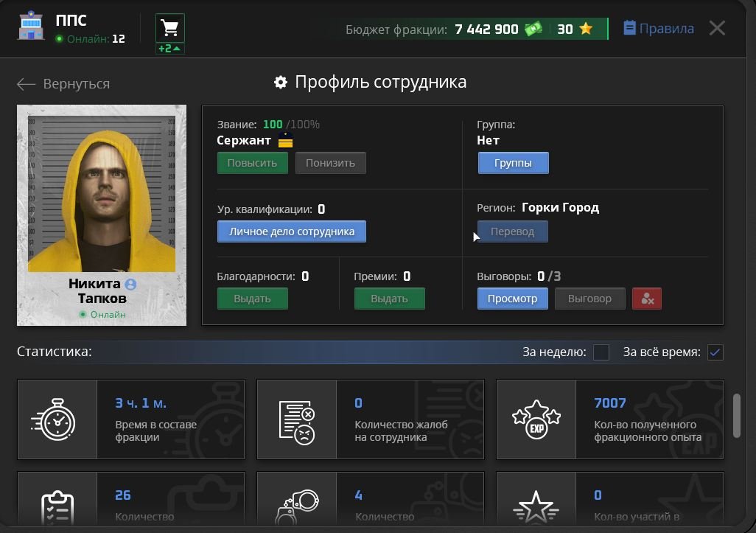Open Личное дело сотрудника

291,231
